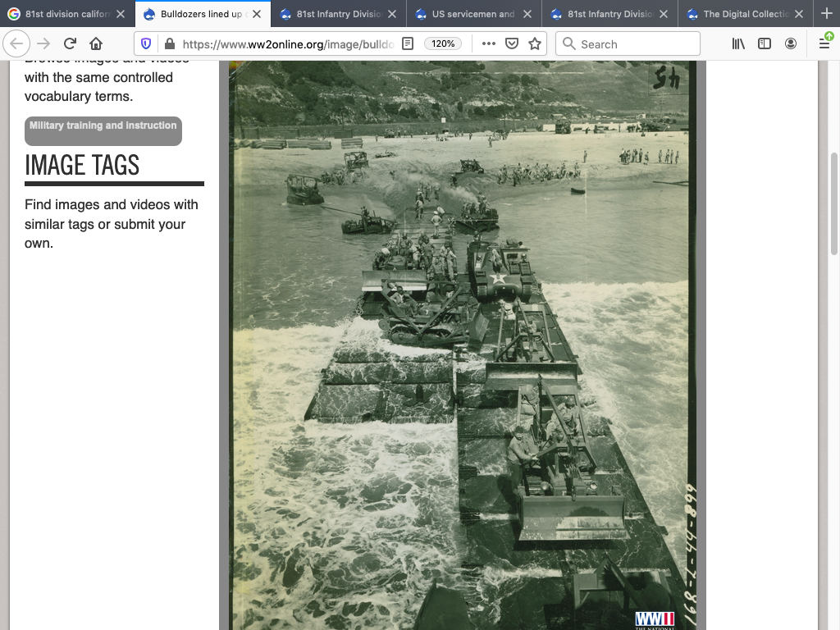Reload the current page
Screen dimensions: 840x630
(x=70, y=44)
